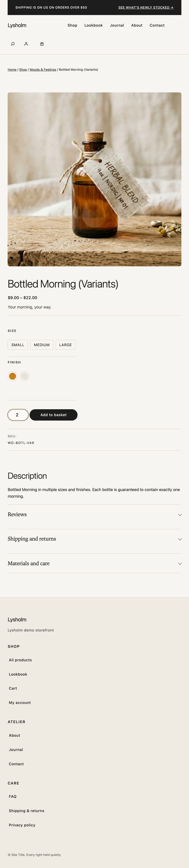
Task: Choose the Medium size option
Action: 42,345
